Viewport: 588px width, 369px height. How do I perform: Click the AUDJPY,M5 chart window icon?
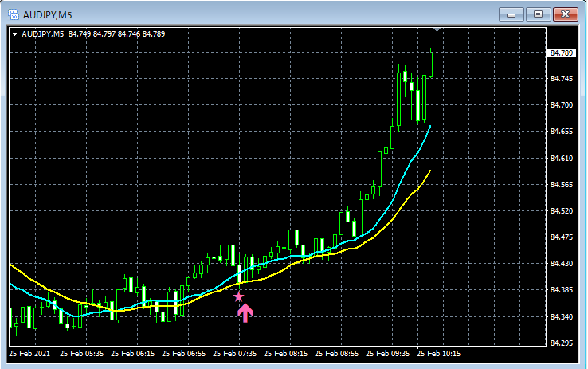[14, 14]
